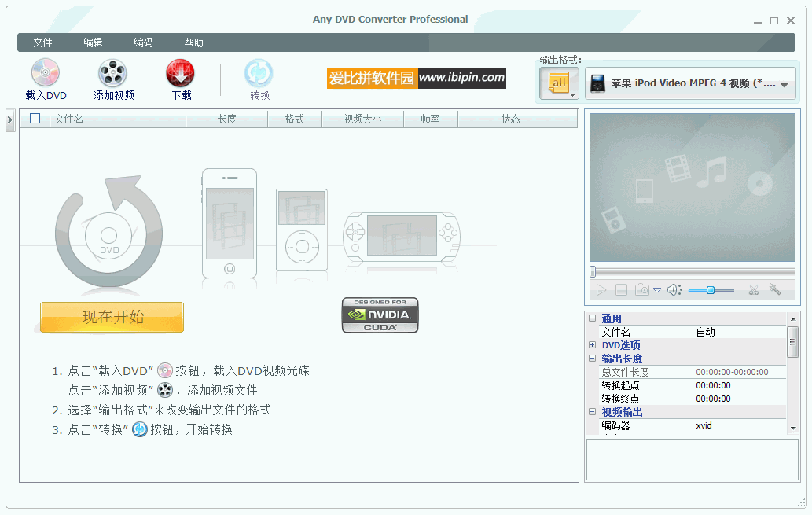Click the video preview area
The height and width of the screenshot is (515, 812).
pyautogui.click(x=693, y=188)
